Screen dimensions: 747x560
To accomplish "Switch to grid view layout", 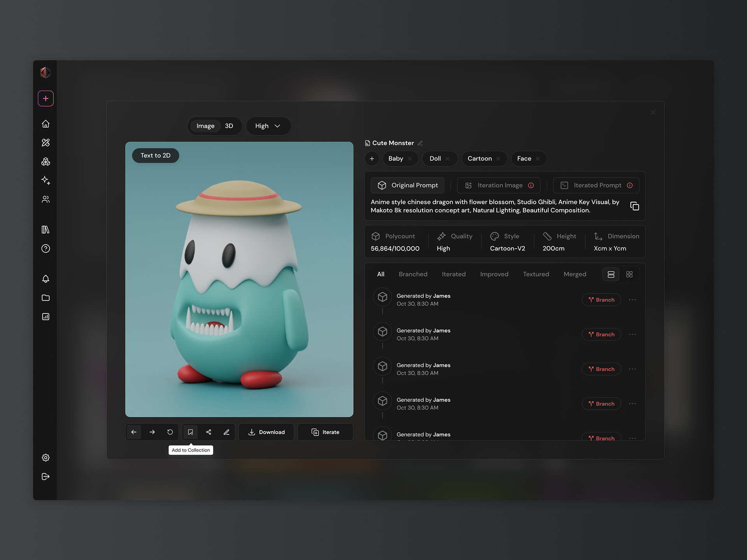I will tap(630, 275).
